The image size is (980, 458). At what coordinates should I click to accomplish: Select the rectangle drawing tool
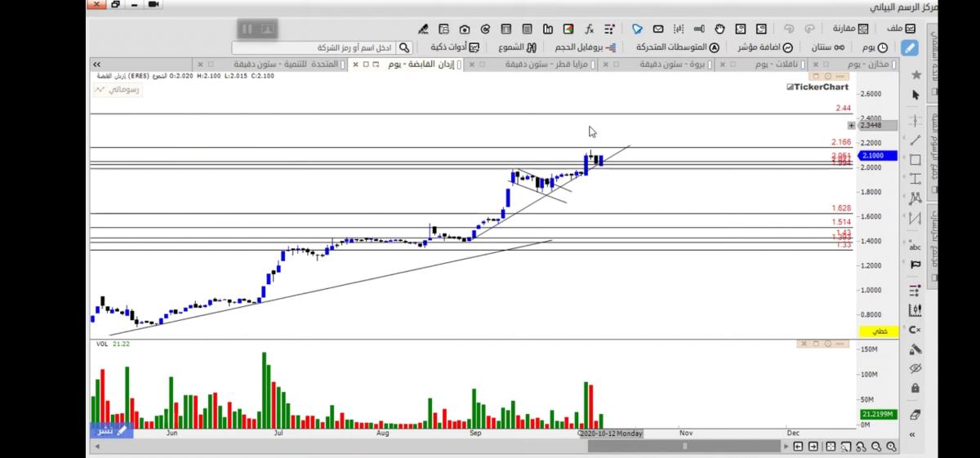915,160
